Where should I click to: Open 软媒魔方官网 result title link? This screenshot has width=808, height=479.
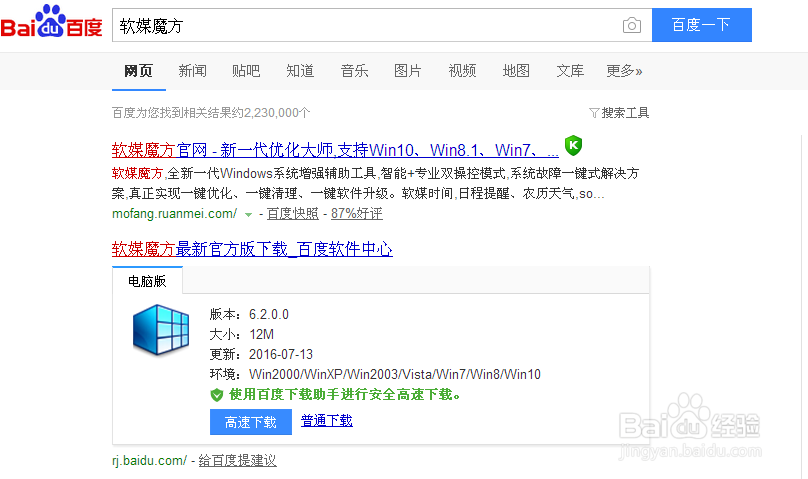coord(335,150)
